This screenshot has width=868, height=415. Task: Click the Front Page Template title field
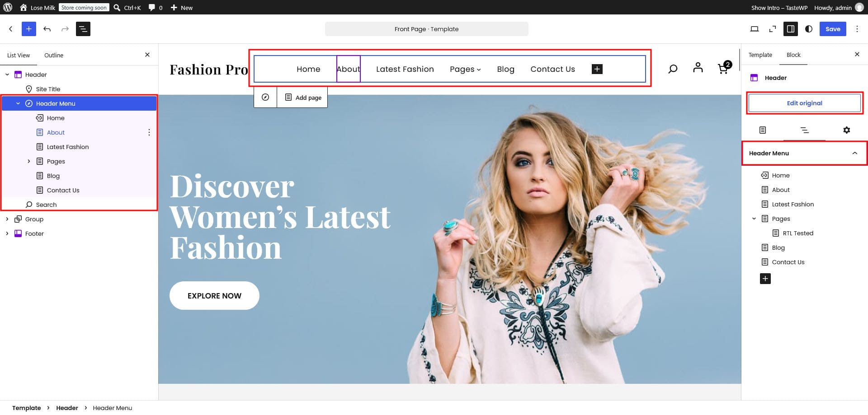click(x=426, y=29)
